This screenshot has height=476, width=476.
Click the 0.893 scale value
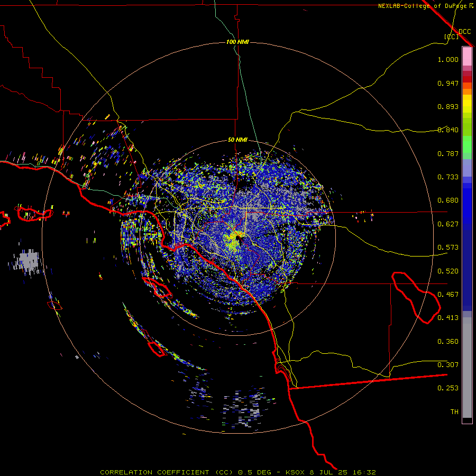click(x=448, y=106)
